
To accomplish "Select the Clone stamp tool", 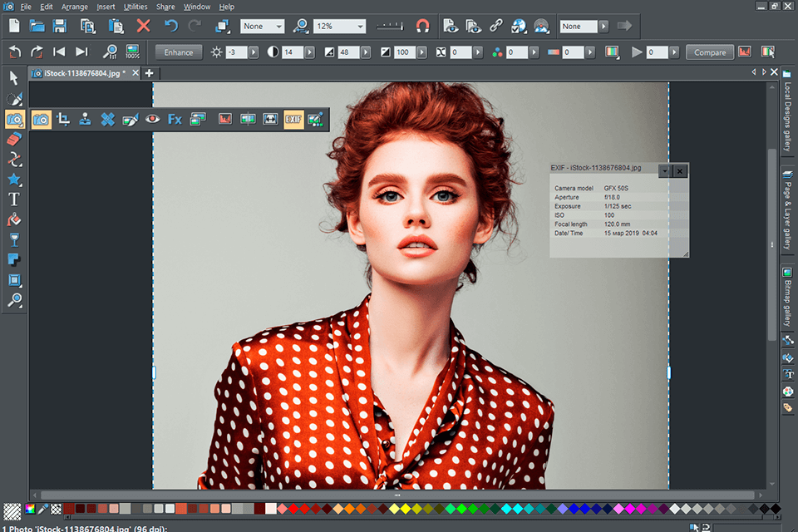I will coord(85,120).
